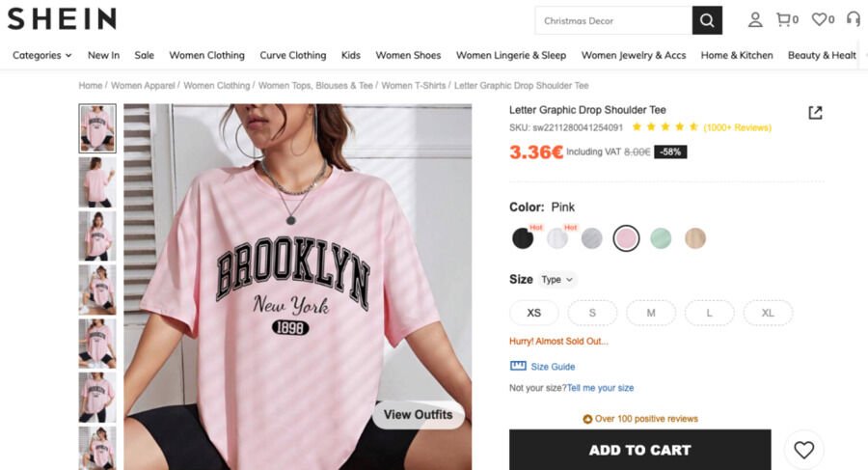Open the shopping cart icon
Screen dimensions: 868x470
784,19
